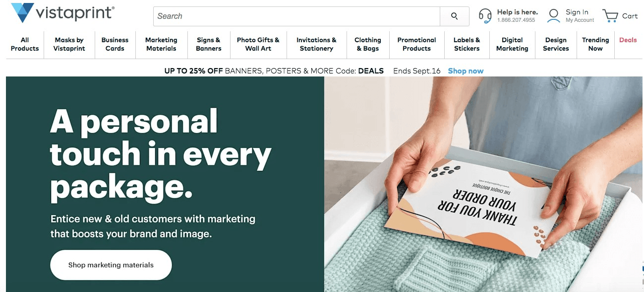This screenshot has width=644, height=292.
Task: Select the Promotional Products tab
Action: (416, 44)
